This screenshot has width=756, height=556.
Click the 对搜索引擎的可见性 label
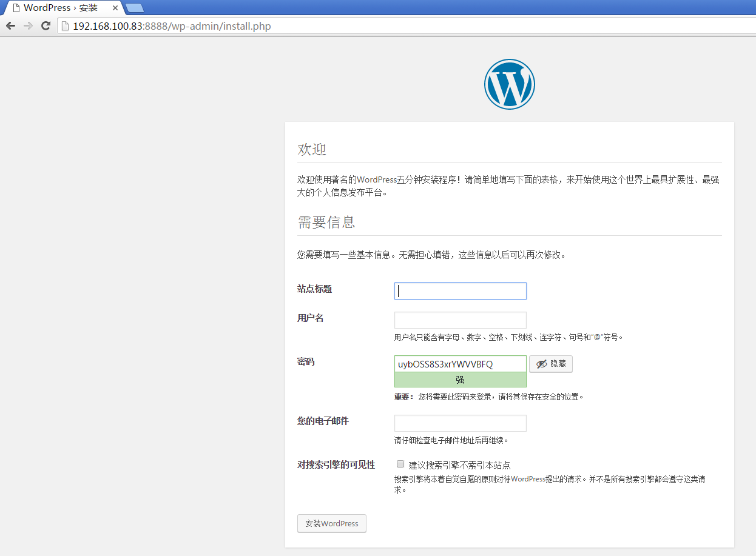coord(336,465)
